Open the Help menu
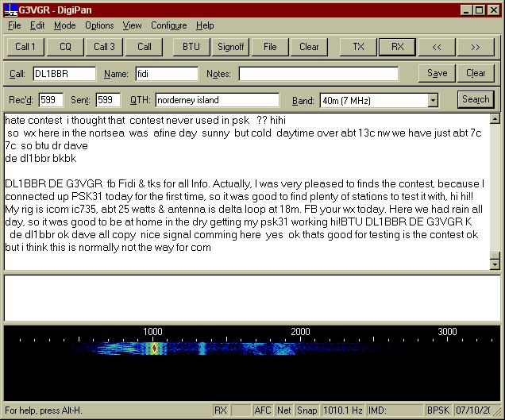 pos(205,25)
